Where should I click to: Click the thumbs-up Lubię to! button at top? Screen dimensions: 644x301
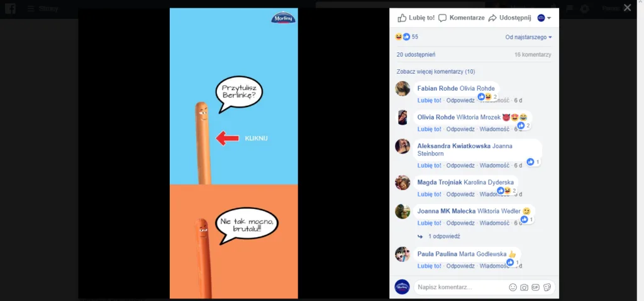tap(416, 18)
